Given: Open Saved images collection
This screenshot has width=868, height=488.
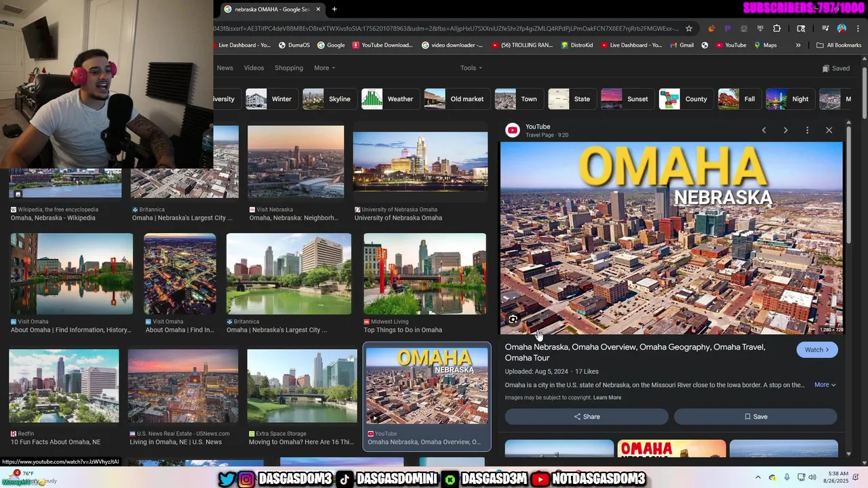Looking at the screenshot, I should pyautogui.click(x=835, y=68).
